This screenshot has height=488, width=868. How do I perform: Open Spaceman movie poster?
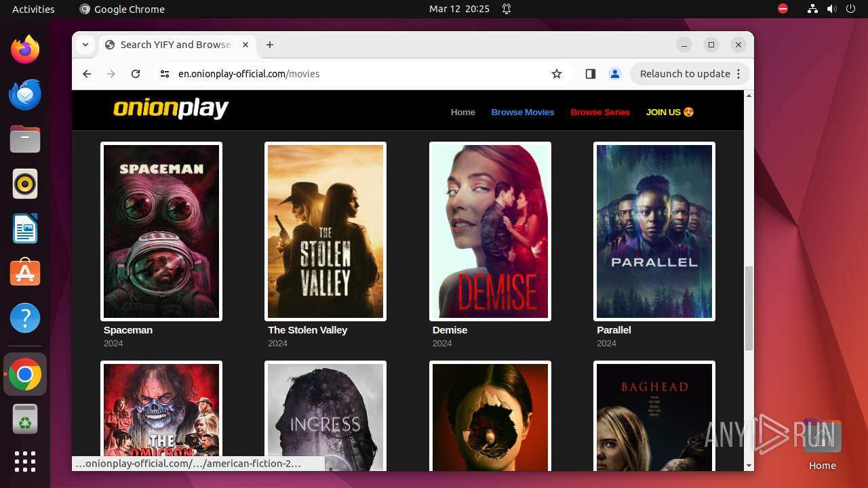pyautogui.click(x=161, y=231)
